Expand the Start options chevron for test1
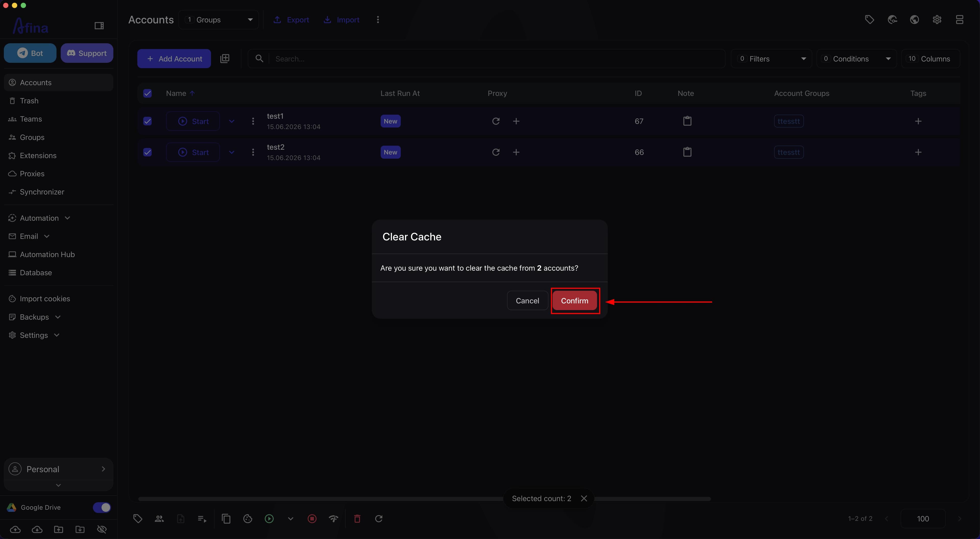 (232, 121)
